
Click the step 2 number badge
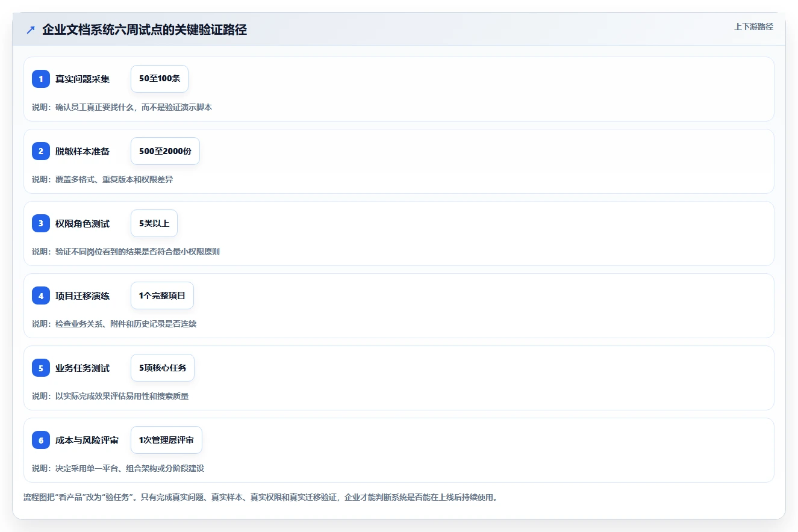click(41, 151)
